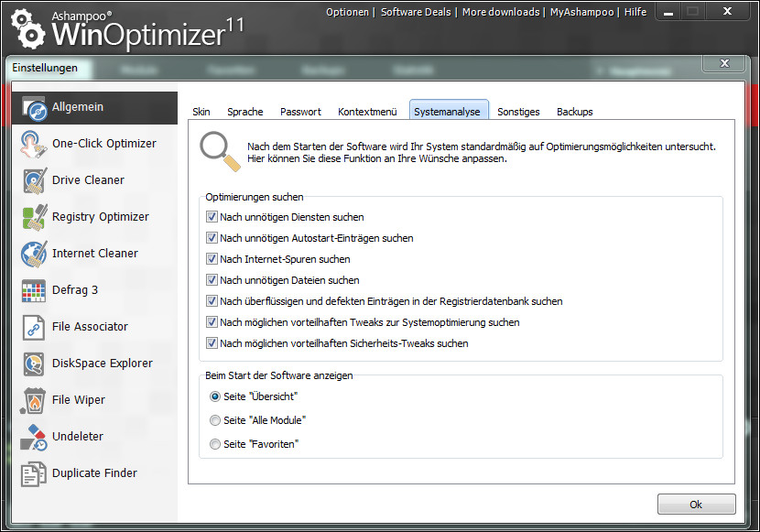Open the Undeleter sidebar icon

(x=34, y=437)
